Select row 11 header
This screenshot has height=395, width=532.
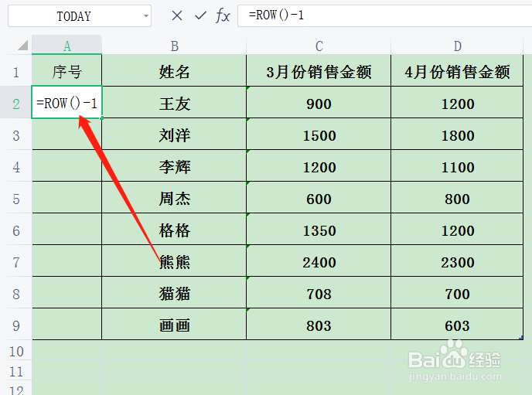[x=16, y=372]
